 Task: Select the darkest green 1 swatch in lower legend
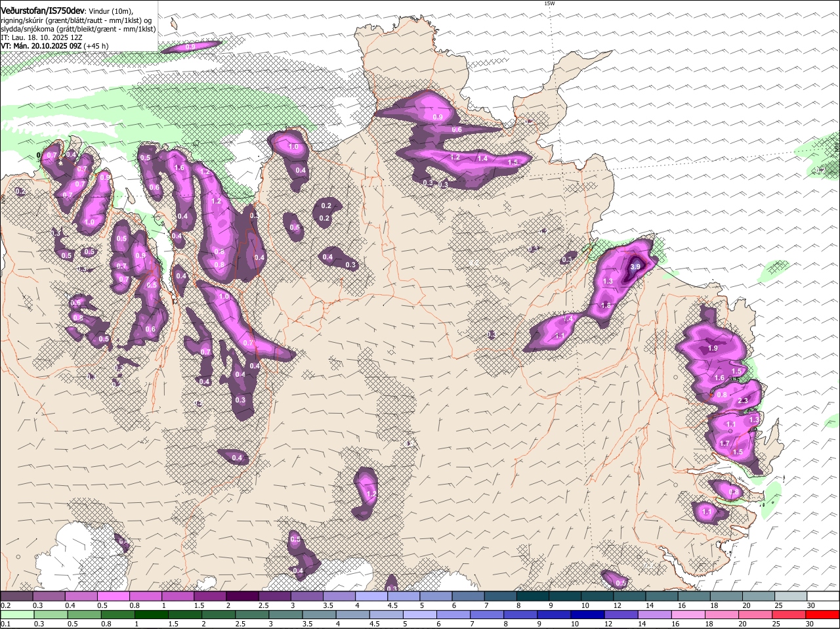pos(151,615)
